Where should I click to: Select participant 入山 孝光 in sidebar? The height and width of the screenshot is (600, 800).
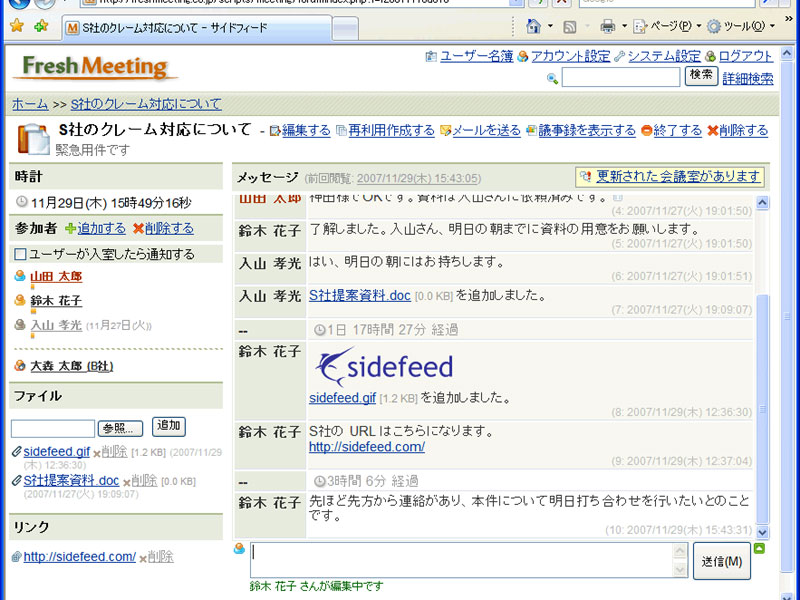[56, 325]
